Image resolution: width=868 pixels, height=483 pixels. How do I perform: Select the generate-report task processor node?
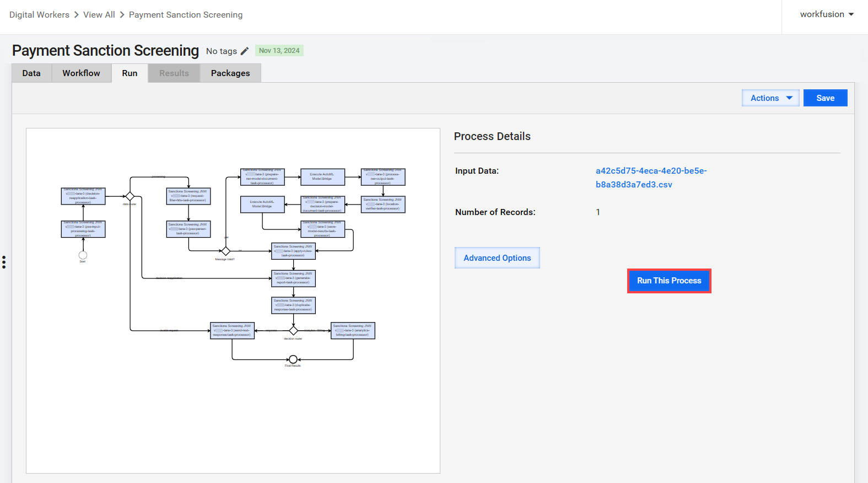(294, 278)
